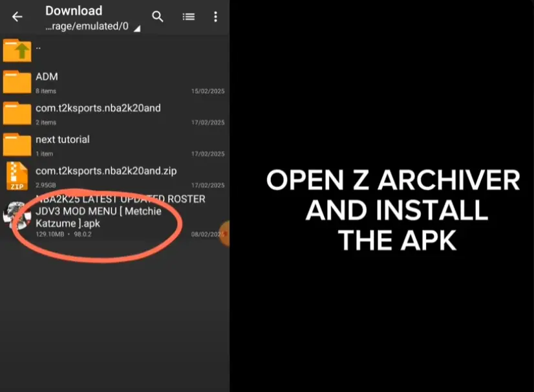The image size is (534, 392).
Task: Tap the ...rage/emulated/0 path text
Action: click(87, 27)
